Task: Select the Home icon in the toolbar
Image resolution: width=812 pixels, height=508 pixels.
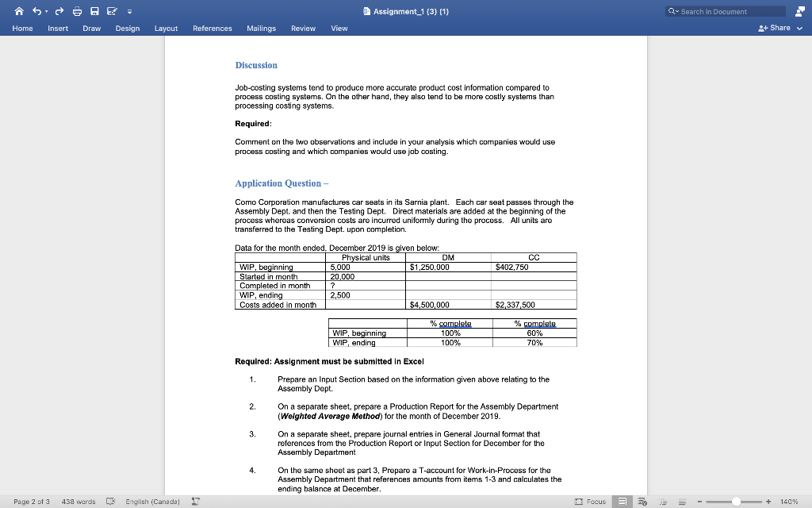Action: click(19, 11)
